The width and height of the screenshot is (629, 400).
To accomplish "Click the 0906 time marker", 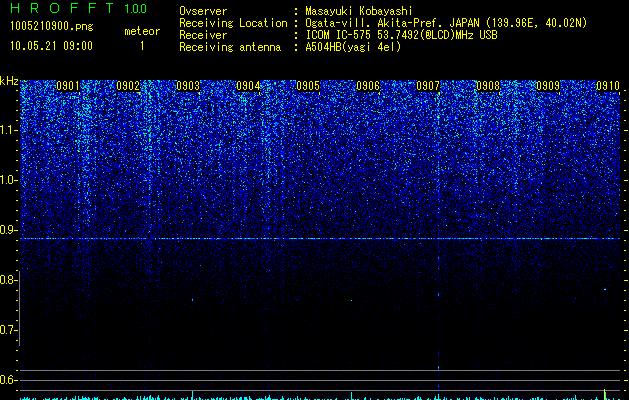I will (x=368, y=86).
